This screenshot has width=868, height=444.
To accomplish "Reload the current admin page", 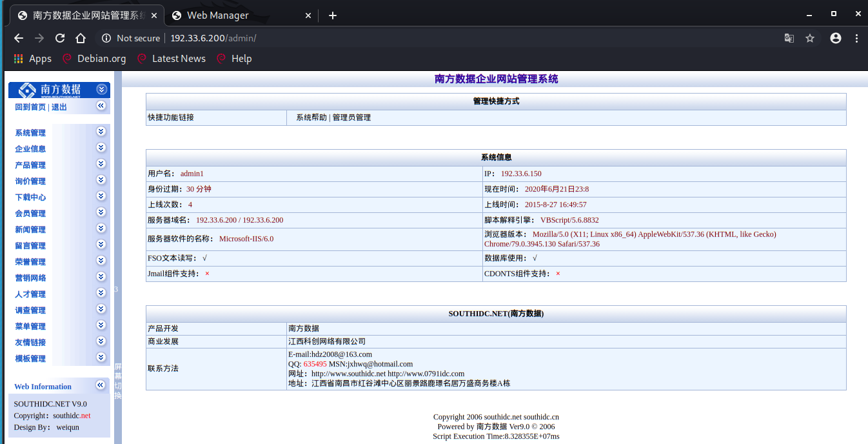I will click(x=60, y=38).
